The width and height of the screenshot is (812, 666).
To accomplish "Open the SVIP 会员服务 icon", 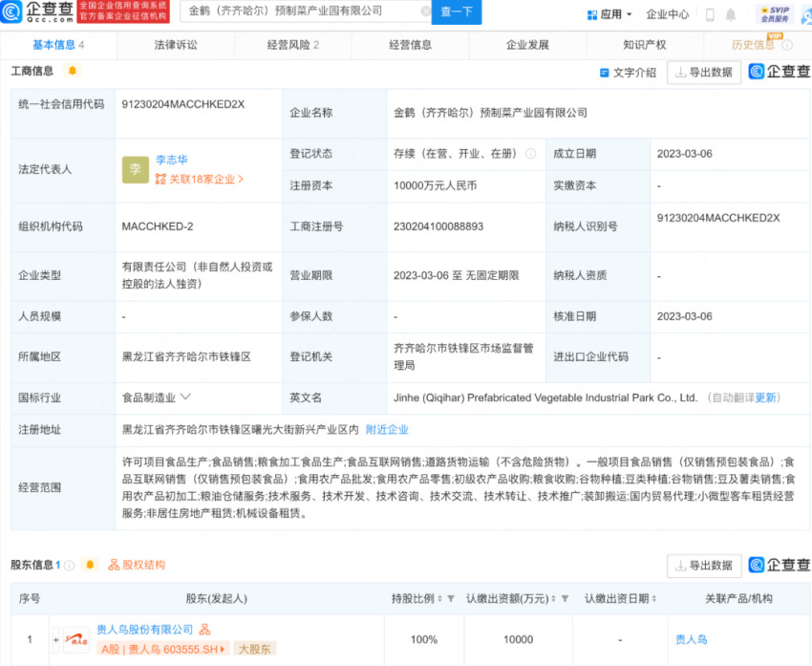I will 774,13.
